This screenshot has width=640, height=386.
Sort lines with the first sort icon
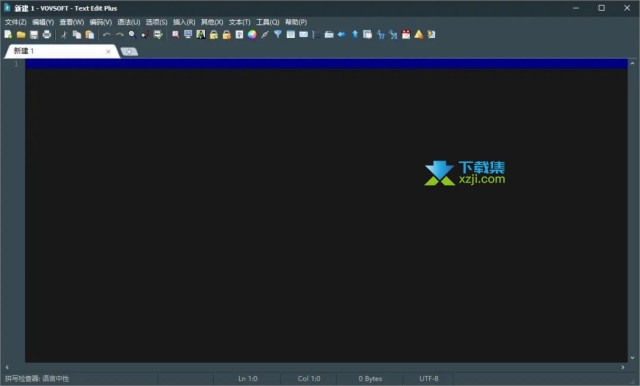(x=380, y=35)
